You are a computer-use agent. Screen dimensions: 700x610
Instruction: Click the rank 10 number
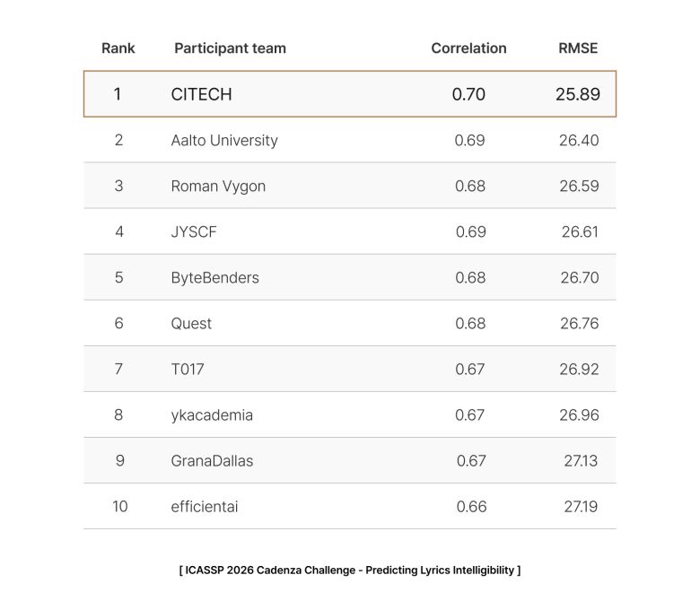[119, 506]
